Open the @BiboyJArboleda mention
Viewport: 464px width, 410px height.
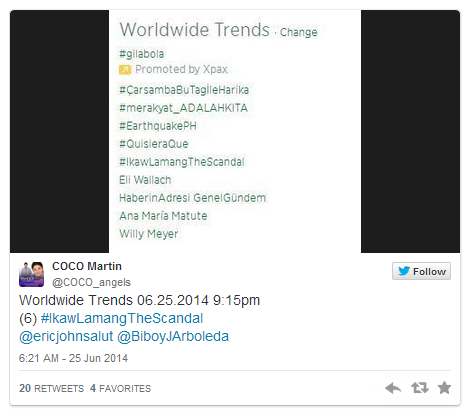[173, 337]
